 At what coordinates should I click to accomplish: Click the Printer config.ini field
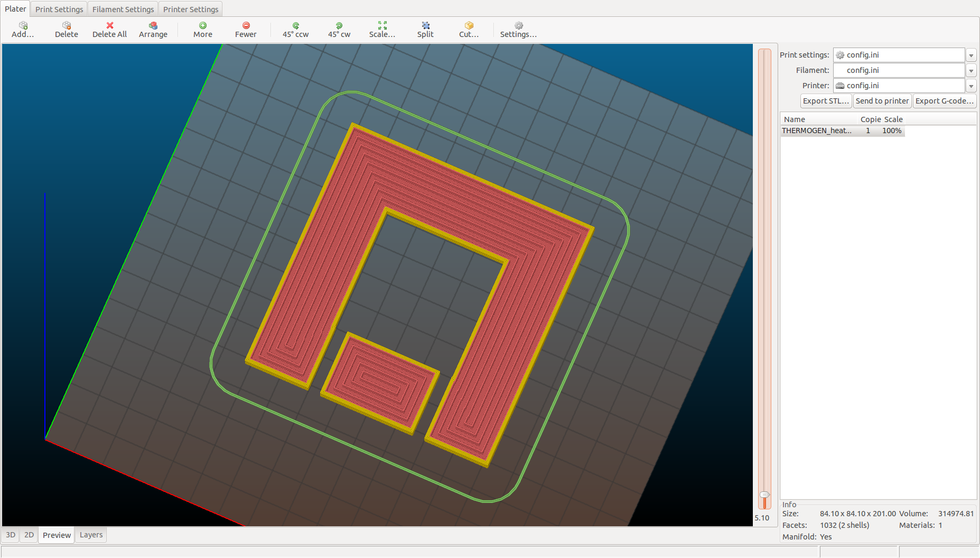[899, 86]
